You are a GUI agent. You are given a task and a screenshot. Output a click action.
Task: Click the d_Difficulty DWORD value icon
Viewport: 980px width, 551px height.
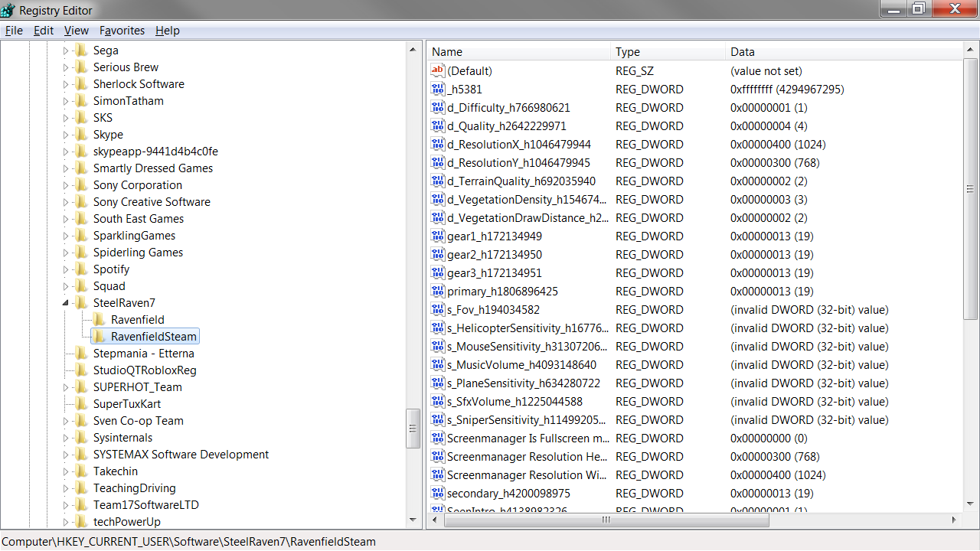coord(438,107)
